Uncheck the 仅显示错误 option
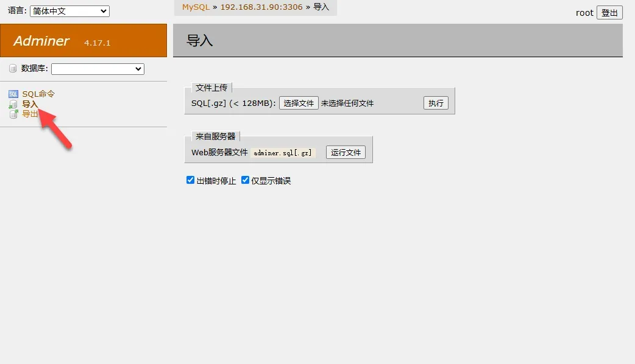Image resolution: width=635 pixels, height=364 pixels. [x=245, y=180]
